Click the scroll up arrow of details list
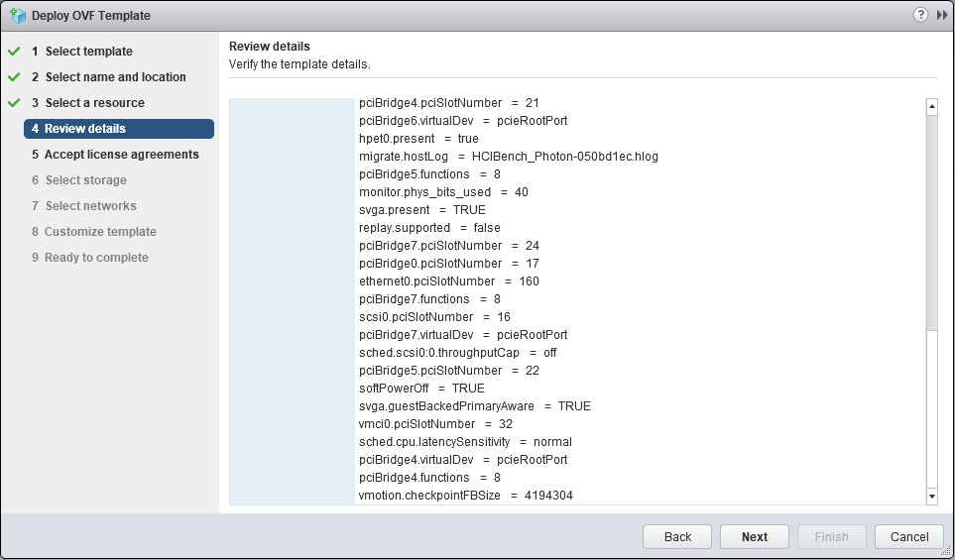 point(932,106)
